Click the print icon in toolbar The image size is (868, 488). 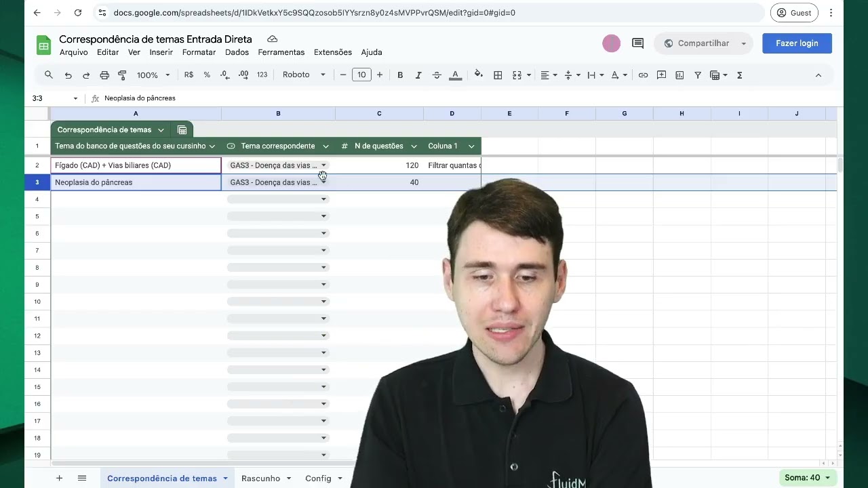pos(104,75)
